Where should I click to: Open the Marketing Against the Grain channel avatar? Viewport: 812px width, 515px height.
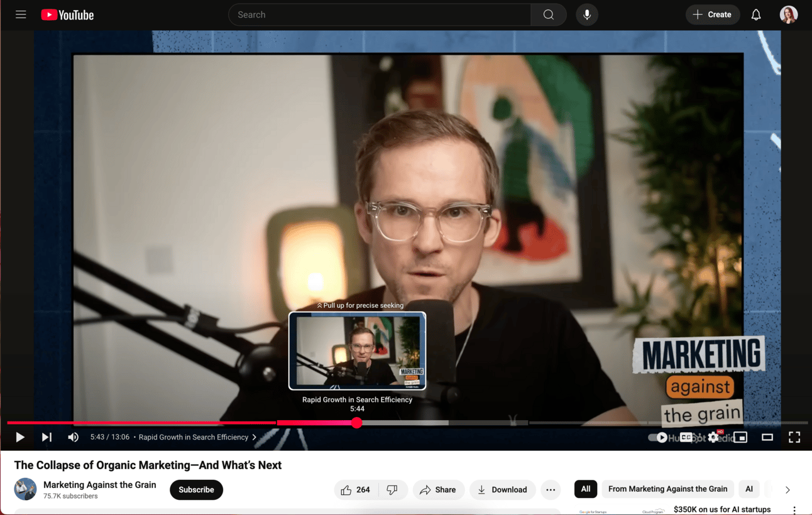[25, 489]
